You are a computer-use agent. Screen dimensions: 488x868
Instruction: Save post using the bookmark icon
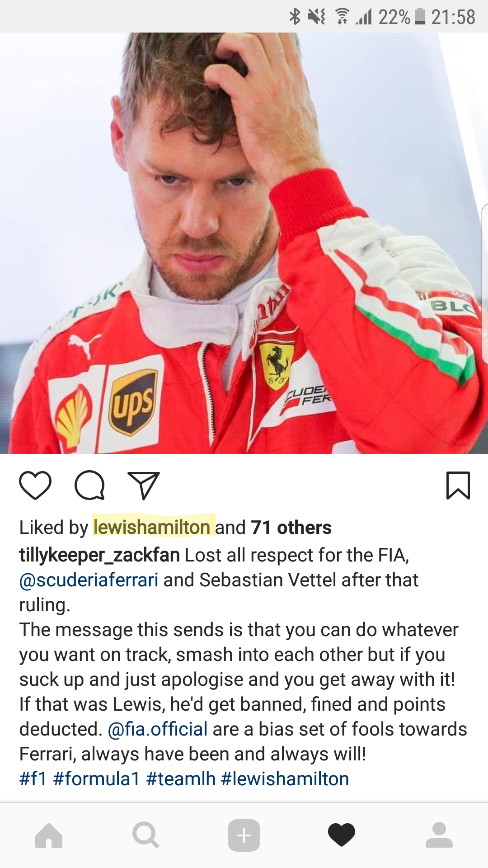click(x=458, y=485)
